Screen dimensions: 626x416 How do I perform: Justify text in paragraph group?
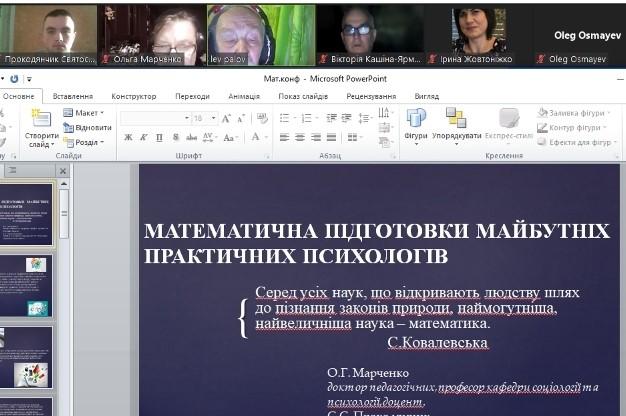[331, 138]
